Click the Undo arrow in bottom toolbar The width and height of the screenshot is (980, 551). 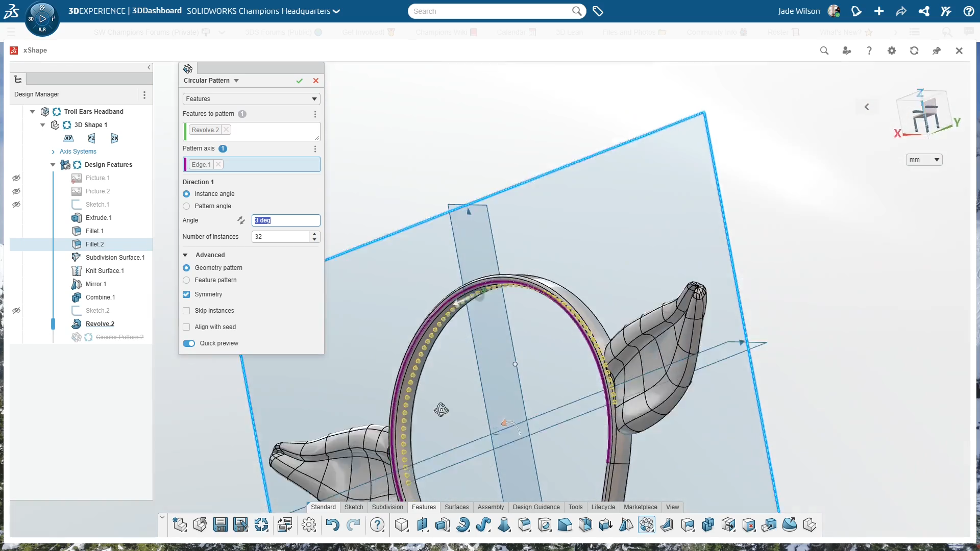(332, 524)
